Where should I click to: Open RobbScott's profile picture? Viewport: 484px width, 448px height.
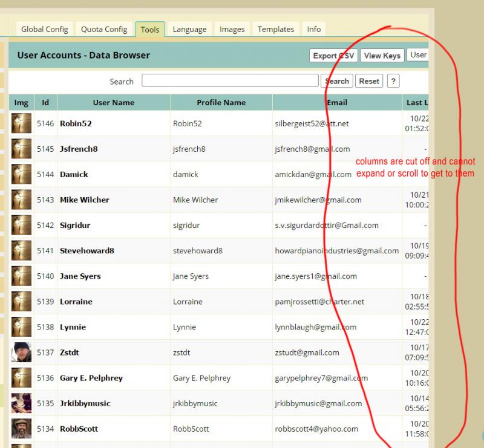click(x=21, y=429)
